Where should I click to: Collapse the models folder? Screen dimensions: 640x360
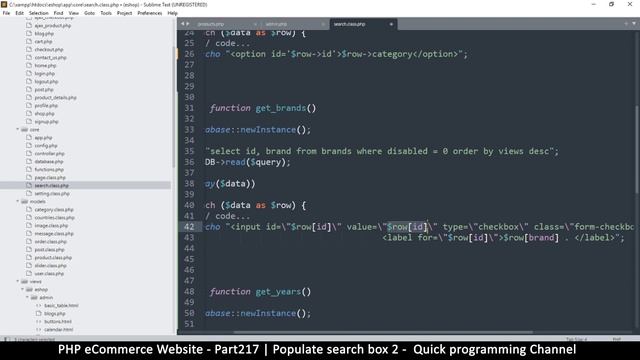(18, 201)
